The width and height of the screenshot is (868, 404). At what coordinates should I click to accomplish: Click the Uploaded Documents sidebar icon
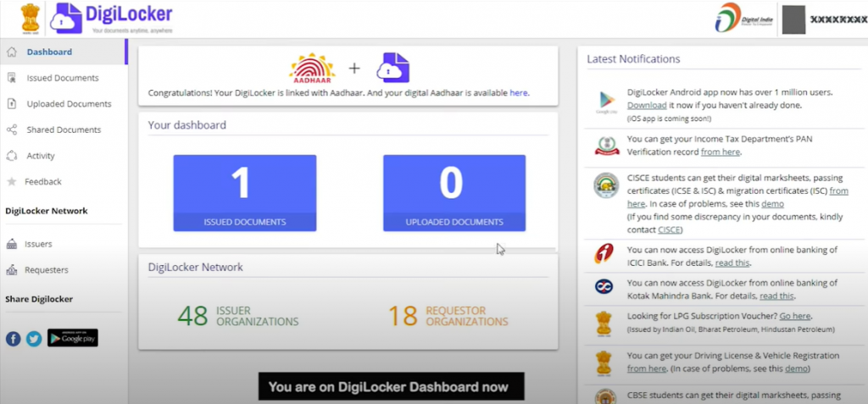12,104
